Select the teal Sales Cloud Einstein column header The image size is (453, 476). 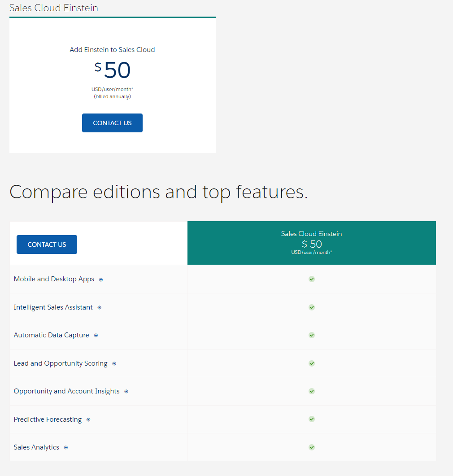pos(311,243)
